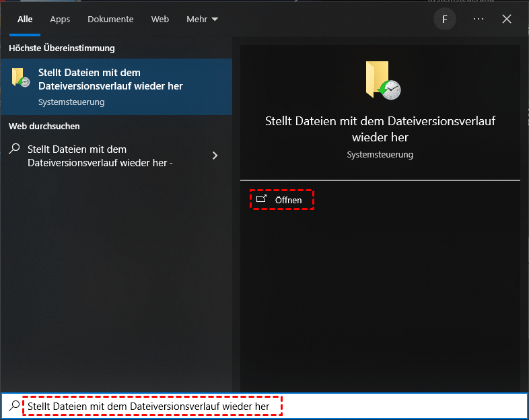
Task: Click the Öffnen button
Action: coord(282,200)
